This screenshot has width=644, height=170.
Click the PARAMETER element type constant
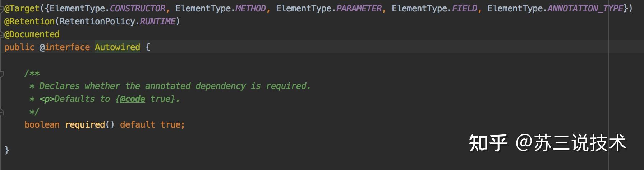pyautogui.click(x=359, y=9)
